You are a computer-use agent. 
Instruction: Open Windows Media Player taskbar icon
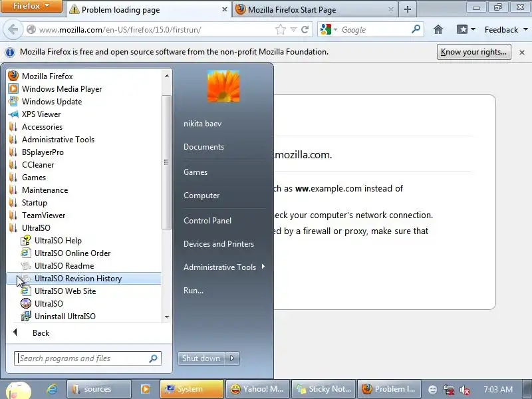pos(145,389)
